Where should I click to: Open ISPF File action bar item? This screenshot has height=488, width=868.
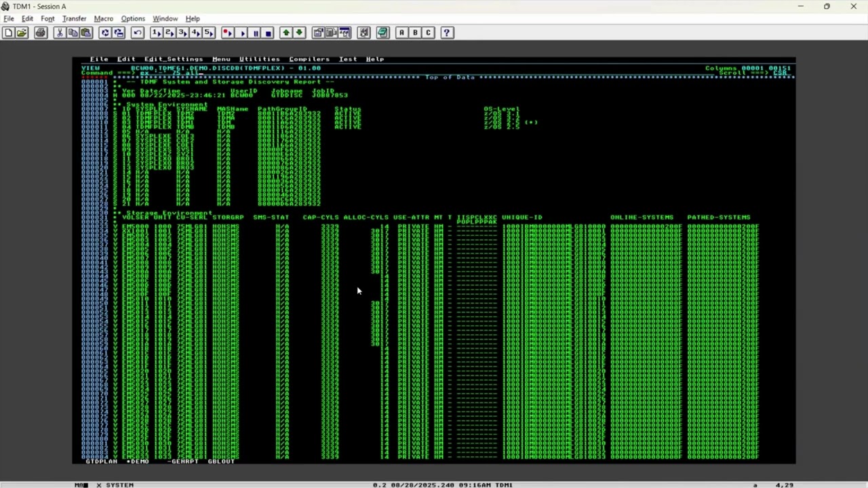point(99,59)
